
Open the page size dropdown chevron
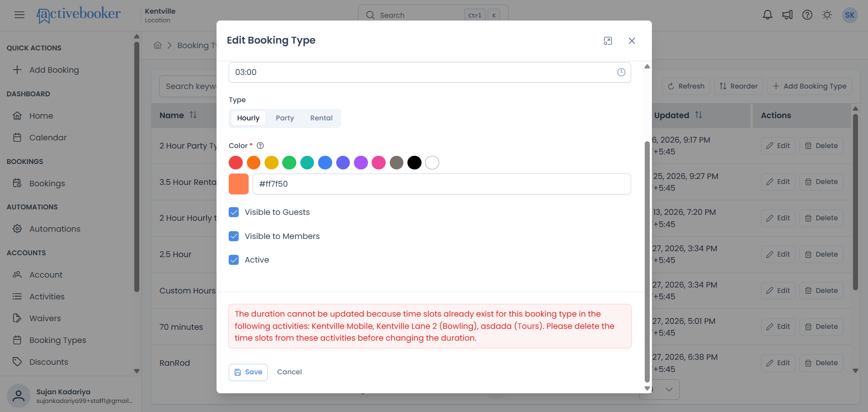pos(669,389)
